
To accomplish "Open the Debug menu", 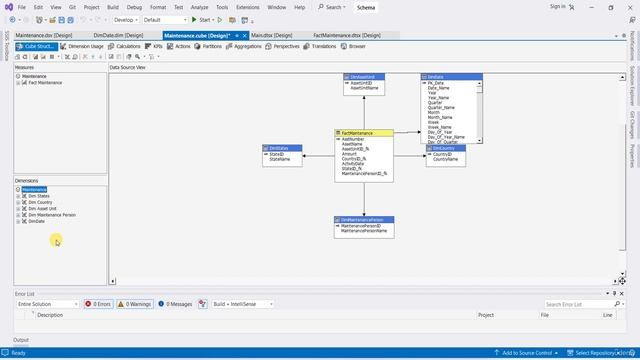I will [134, 7].
